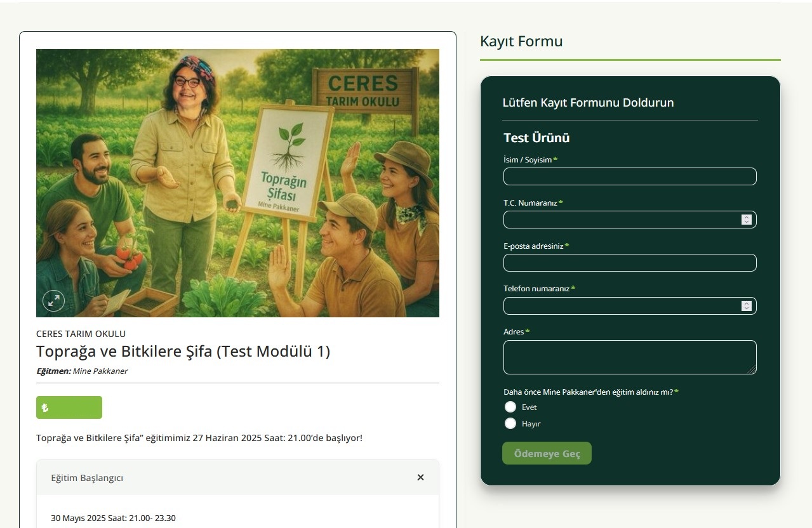Click the spinner arrows in Telefon numaranız field
This screenshot has width=812, height=528.
[x=747, y=306]
